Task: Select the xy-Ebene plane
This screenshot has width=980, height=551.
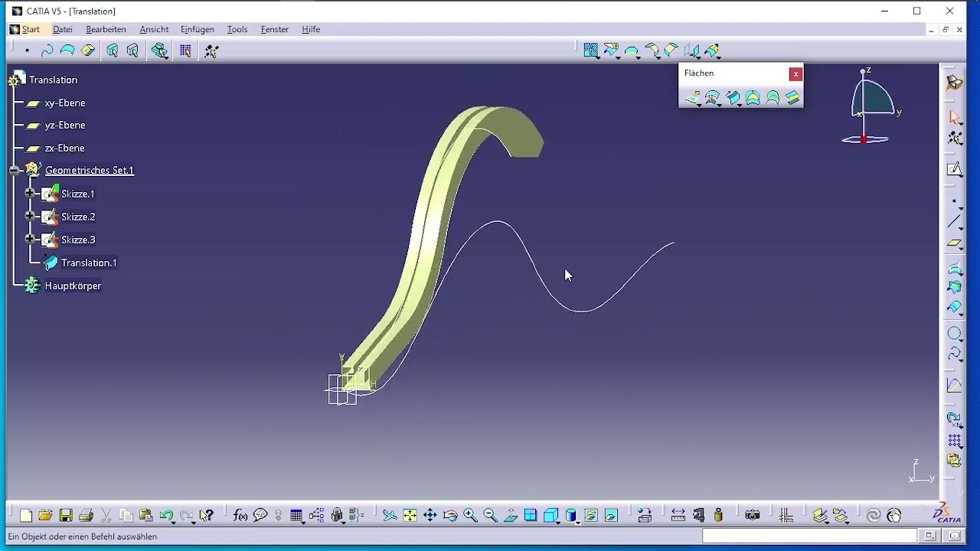Action: coord(65,103)
